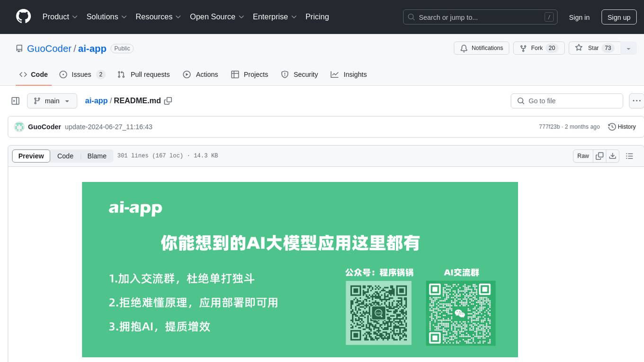Focus the Search or jump to field

tap(480, 17)
